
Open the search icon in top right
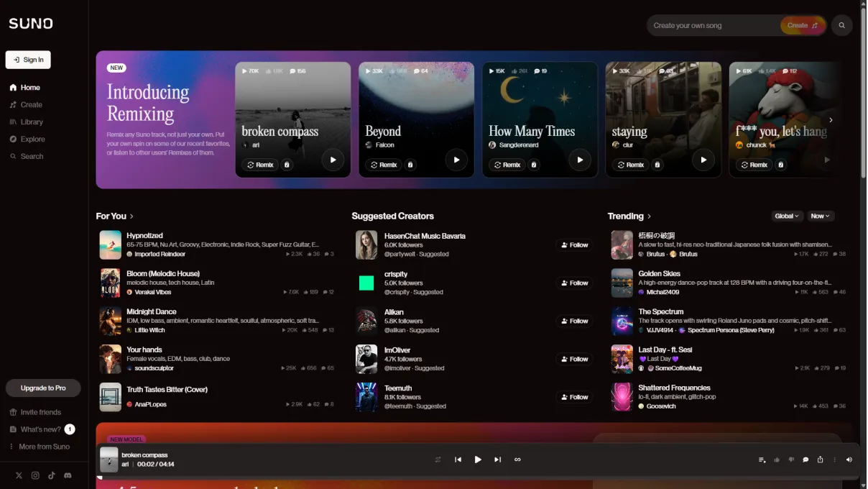pos(841,25)
